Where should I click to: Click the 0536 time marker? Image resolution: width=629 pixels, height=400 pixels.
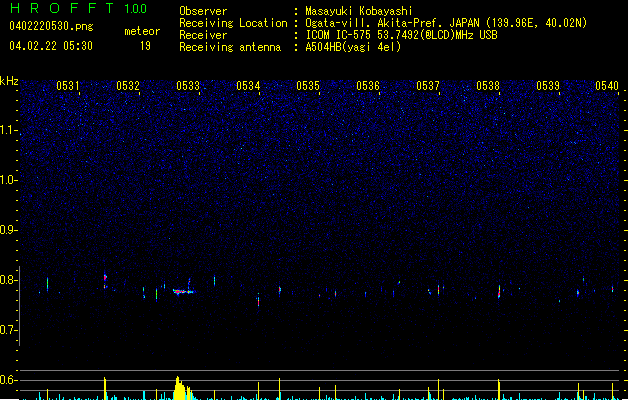pyautogui.click(x=368, y=86)
